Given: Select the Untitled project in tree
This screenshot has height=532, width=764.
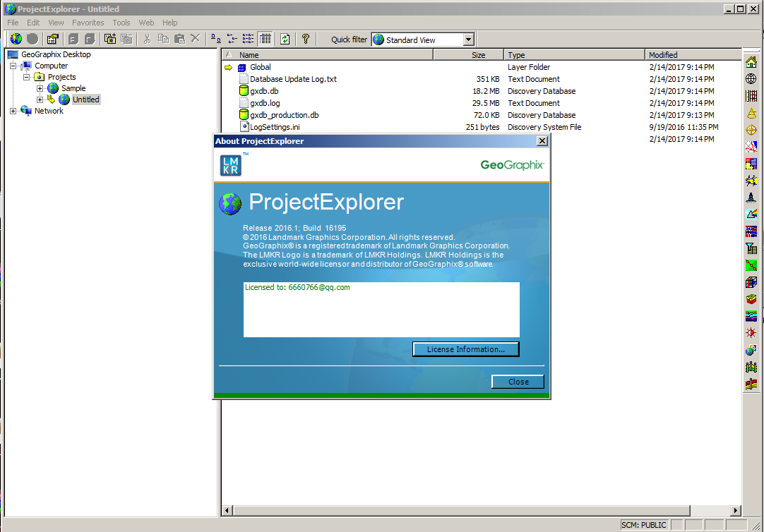Looking at the screenshot, I should [85, 99].
